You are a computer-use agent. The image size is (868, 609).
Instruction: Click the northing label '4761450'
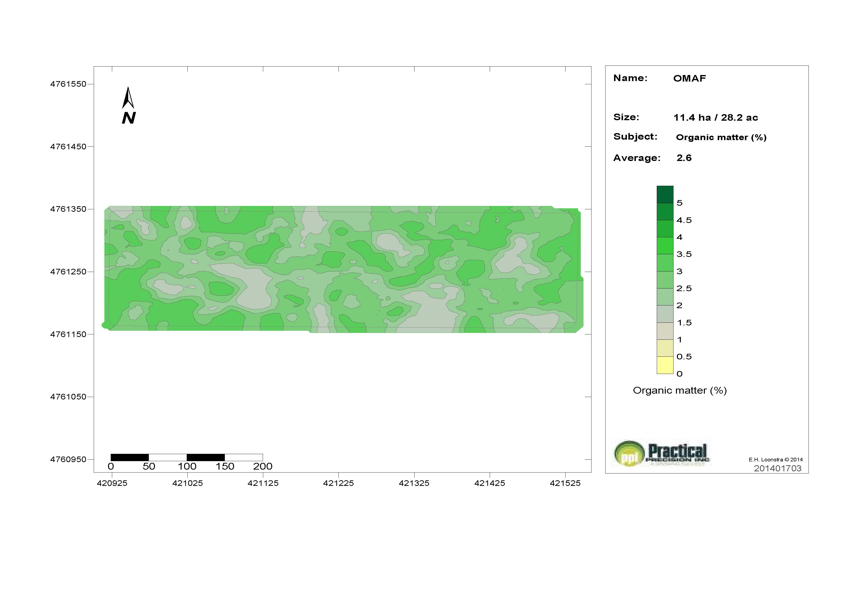68,147
